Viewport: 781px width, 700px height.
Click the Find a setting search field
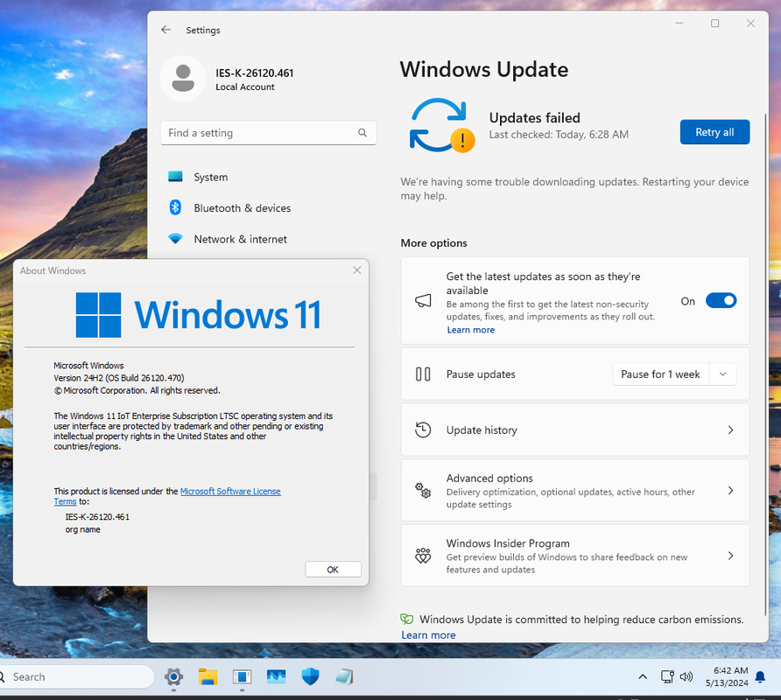click(269, 132)
